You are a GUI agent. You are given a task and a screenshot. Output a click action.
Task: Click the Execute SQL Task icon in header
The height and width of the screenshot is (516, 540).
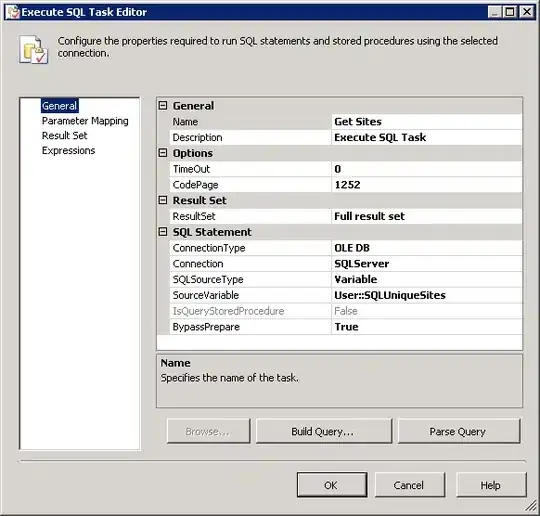pyautogui.click(x=33, y=49)
